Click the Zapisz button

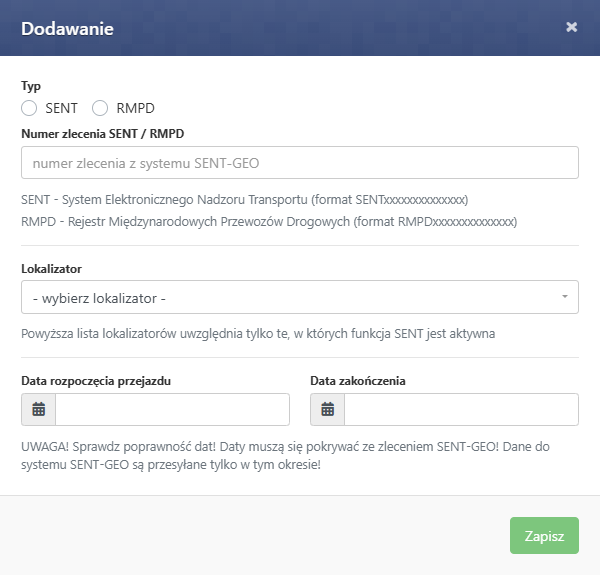click(x=544, y=536)
